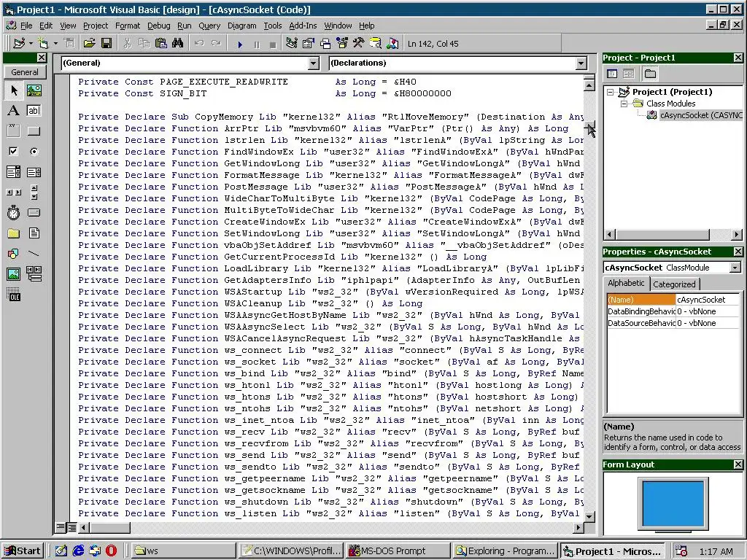Select the Data control tool
The height and width of the screenshot is (560, 747).
coord(34,274)
